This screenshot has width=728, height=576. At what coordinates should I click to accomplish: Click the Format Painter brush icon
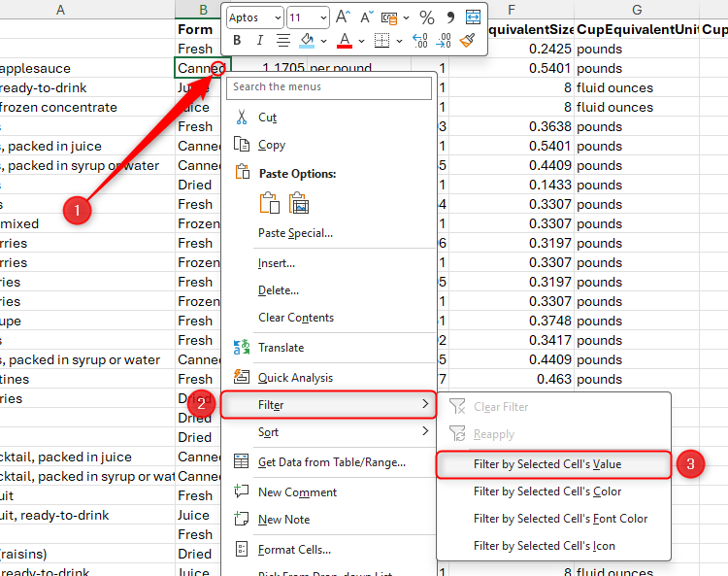(x=468, y=41)
